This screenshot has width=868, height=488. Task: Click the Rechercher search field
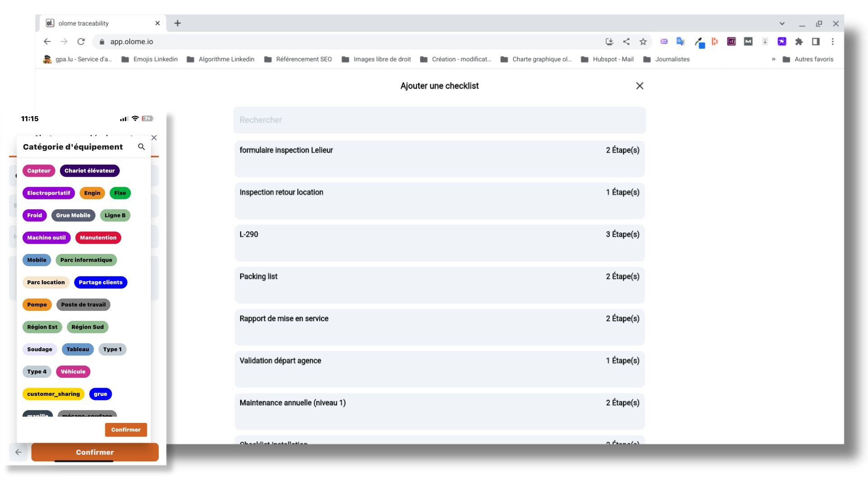[439, 120]
